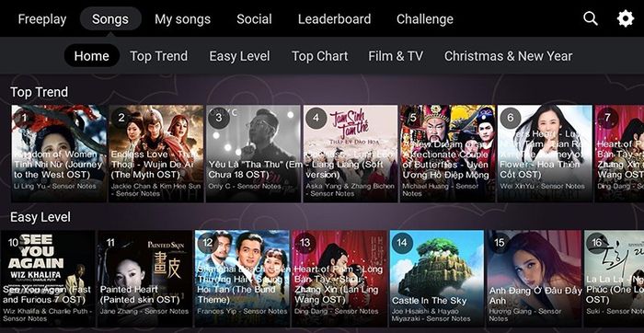The width and height of the screenshot is (644, 333).
Task: Play the Castle In The Sky song
Action: (437, 279)
